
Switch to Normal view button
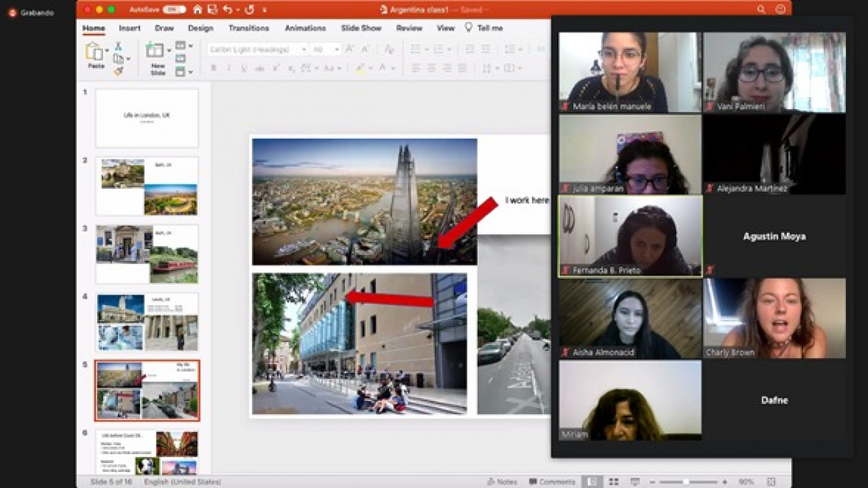pos(592,481)
